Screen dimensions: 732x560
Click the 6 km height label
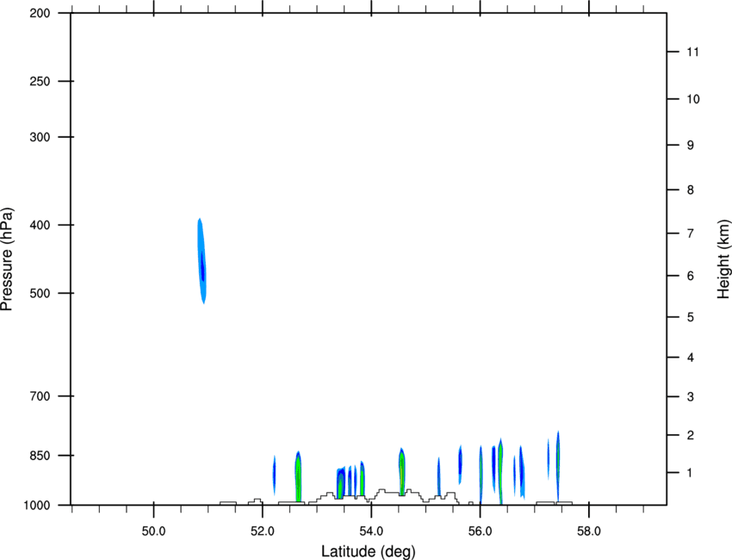[x=691, y=276]
